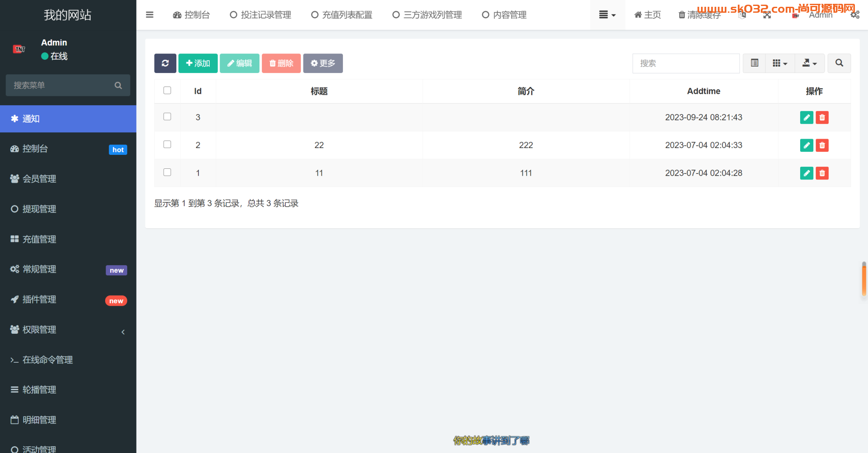Image resolution: width=868 pixels, height=453 pixels.
Task: Open 提现管理 in the sidebar
Action: coord(68,209)
